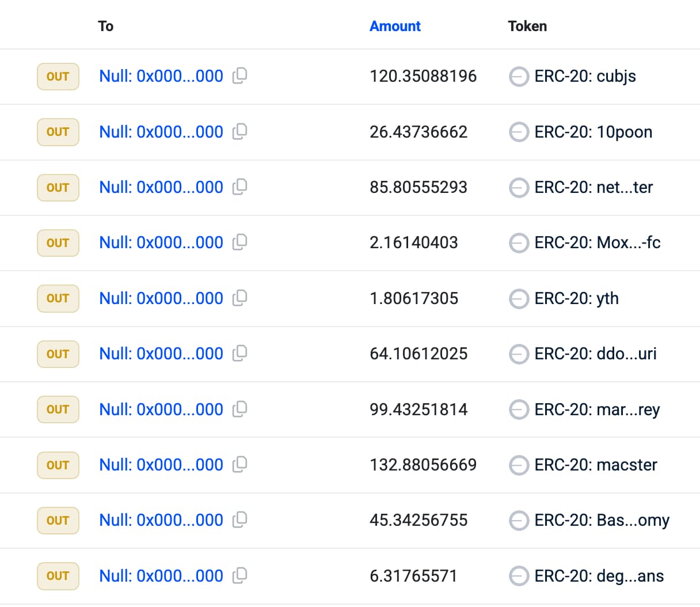The height and width of the screenshot is (607, 700).
Task: Copy the Null address in yth row
Action: click(239, 298)
